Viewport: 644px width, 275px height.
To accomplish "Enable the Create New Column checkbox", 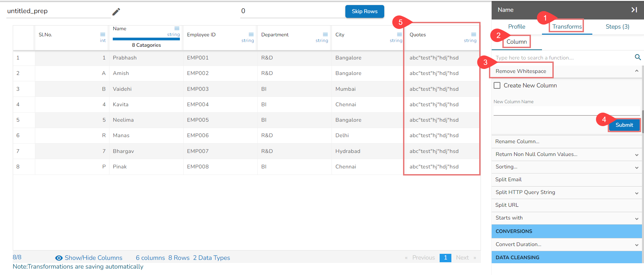I will [497, 85].
